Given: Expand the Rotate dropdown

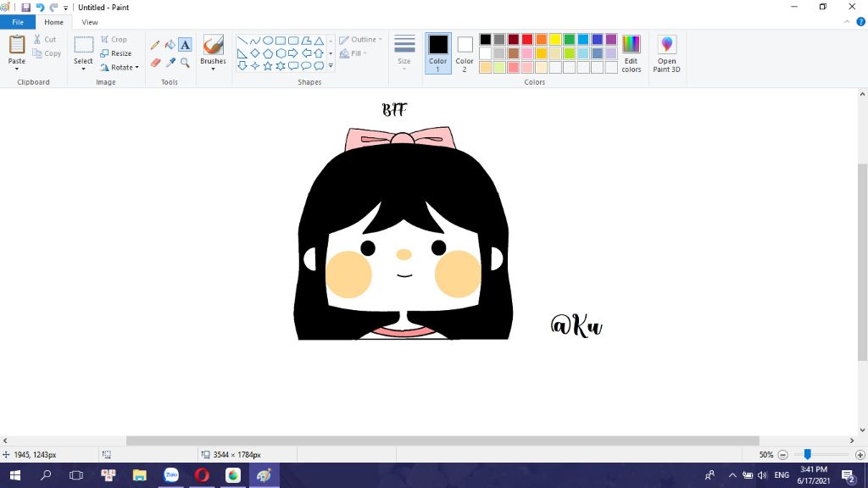Looking at the screenshot, I should click(x=136, y=68).
